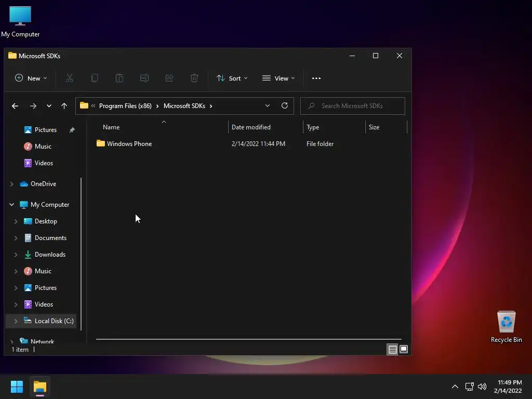Click the 1 item status text
The width and height of the screenshot is (532, 399).
coord(20,350)
